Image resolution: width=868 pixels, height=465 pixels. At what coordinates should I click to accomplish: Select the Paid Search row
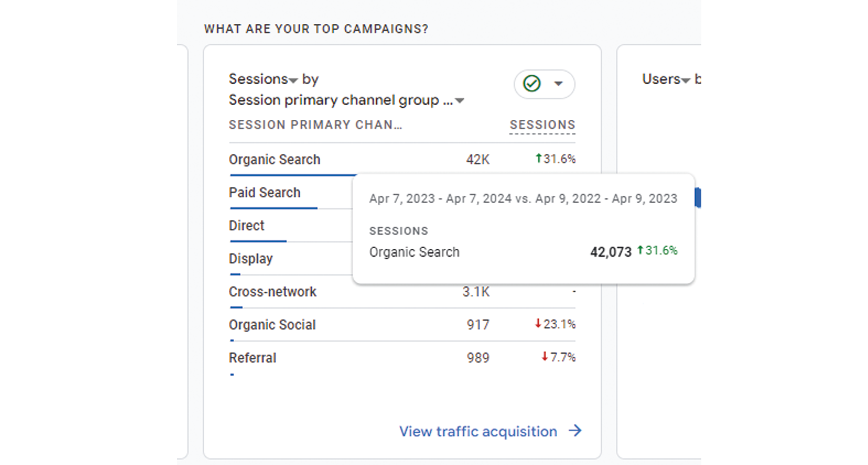(290, 192)
